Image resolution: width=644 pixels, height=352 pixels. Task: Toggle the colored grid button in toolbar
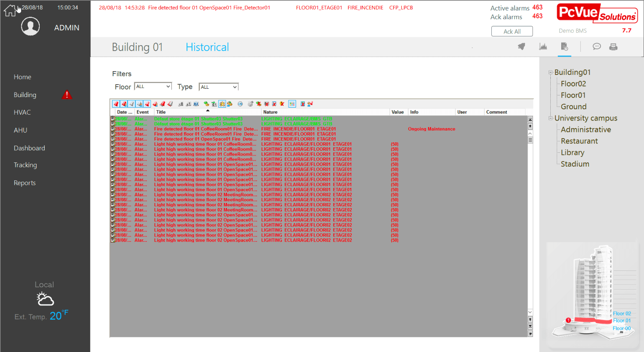[x=292, y=104]
